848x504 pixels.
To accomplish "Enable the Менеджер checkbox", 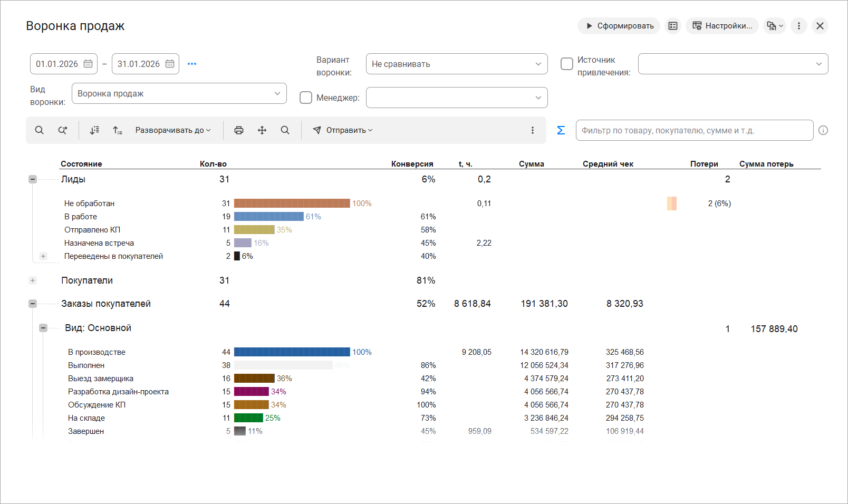I will pos(306,98).
